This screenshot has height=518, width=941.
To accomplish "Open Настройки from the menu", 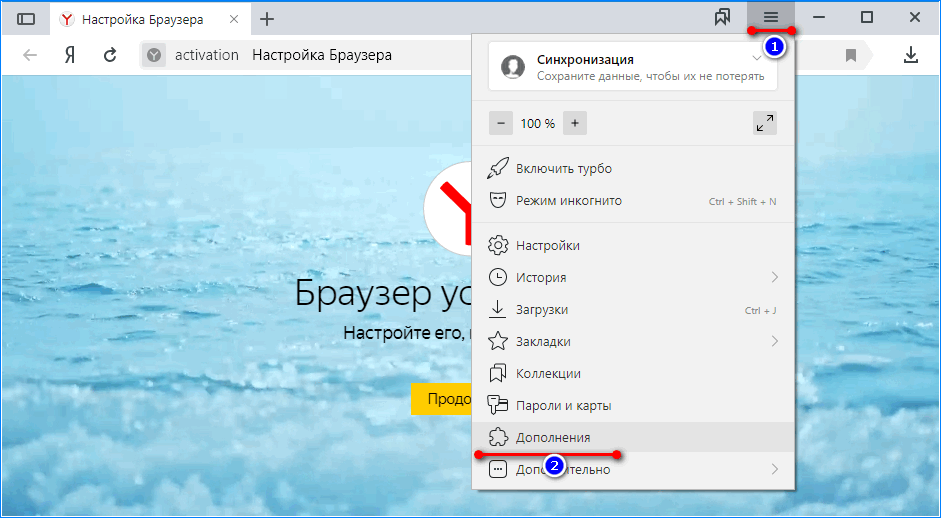I will (634, 245).
